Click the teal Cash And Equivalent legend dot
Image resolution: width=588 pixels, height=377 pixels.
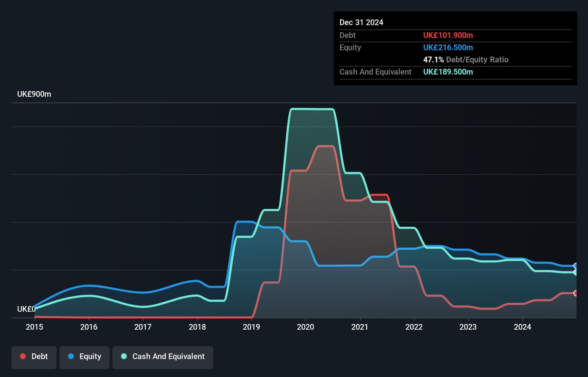[124, 357]
